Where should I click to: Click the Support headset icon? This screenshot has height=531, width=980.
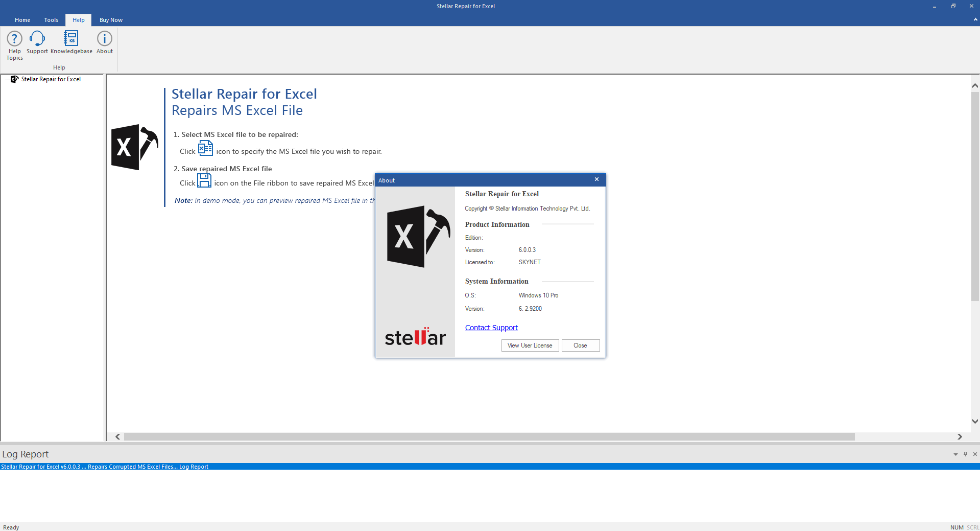[37, 38]
